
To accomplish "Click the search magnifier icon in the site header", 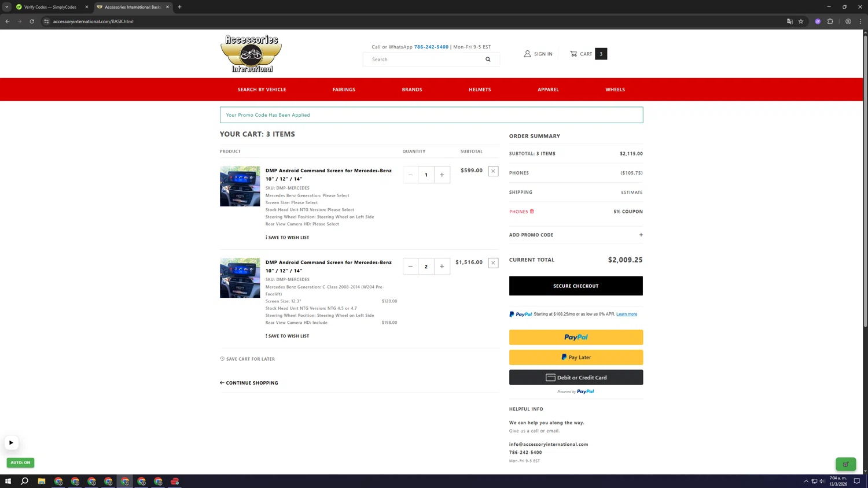I will (x=488, y=59).
